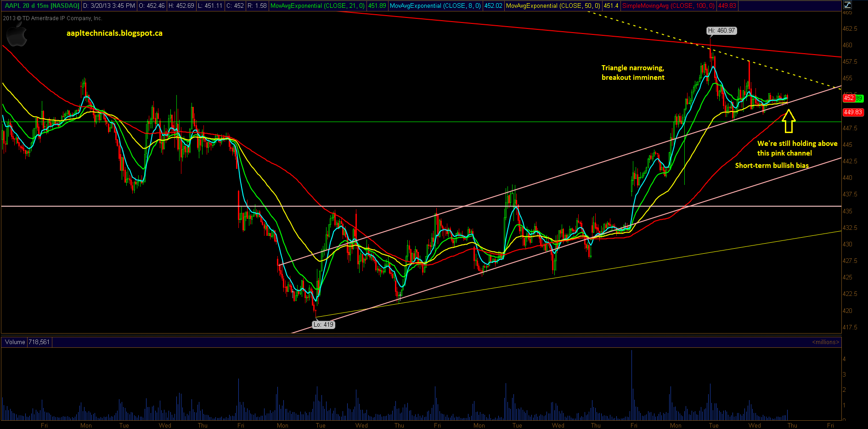Viewport: 868px width, 429px height.
Task: Click the 2013 © TD Ameritrade IP Company copyright text
Action: pos(52,18)
